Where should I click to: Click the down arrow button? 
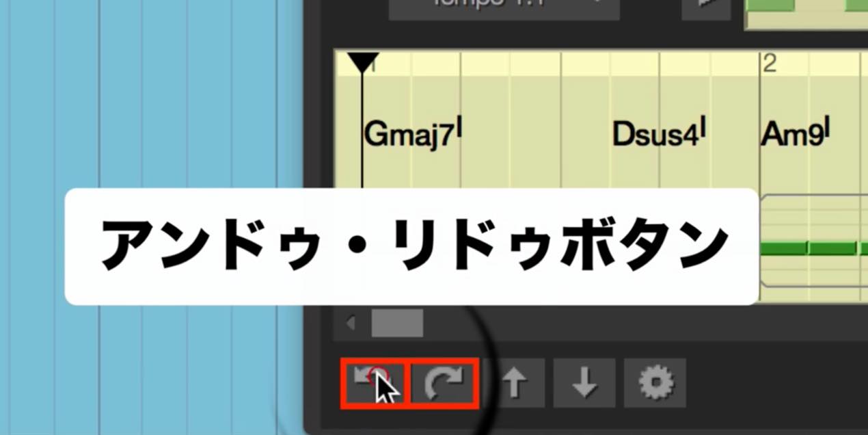[x=584, y=383]
